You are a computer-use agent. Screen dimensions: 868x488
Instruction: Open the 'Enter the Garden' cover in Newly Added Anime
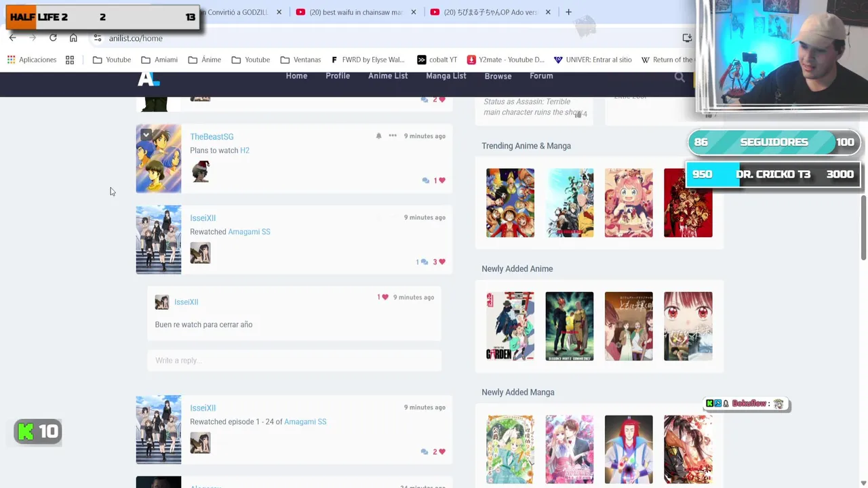pyautogui.click(x=510, y=326)
